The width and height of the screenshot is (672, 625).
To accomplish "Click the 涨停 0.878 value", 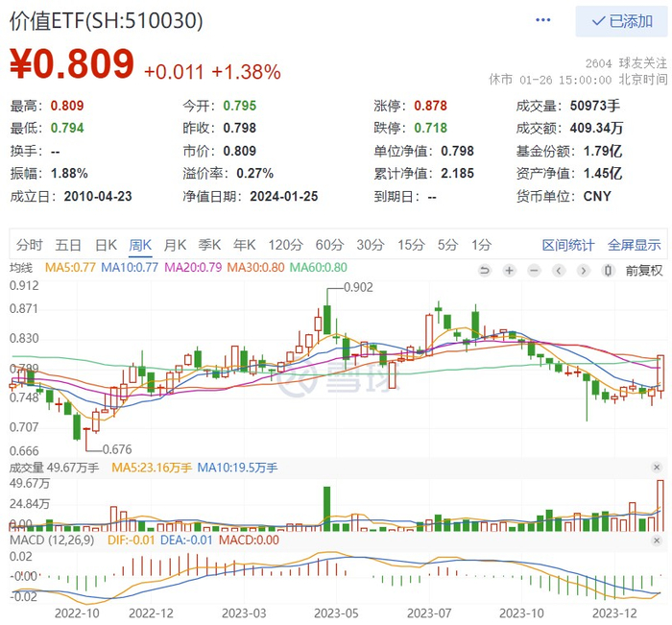I will tap(430, 106).
